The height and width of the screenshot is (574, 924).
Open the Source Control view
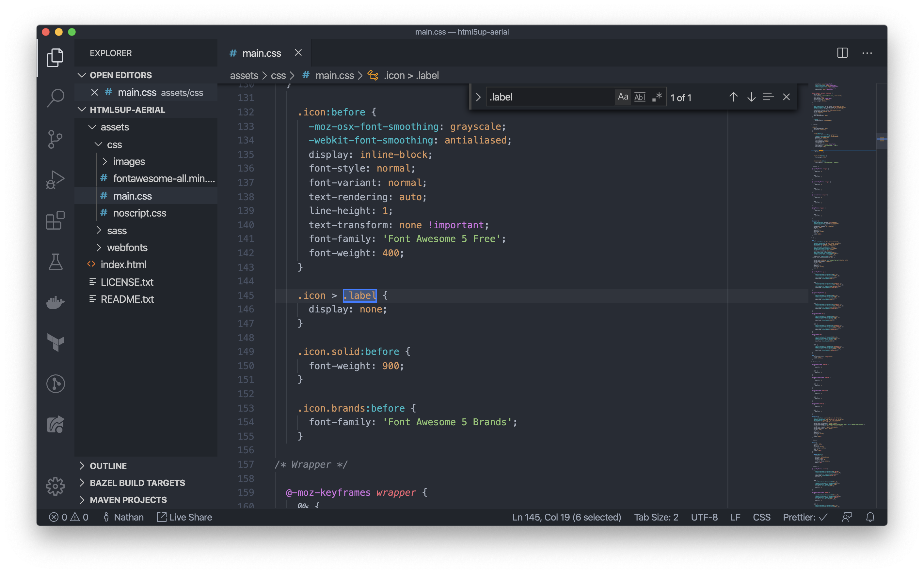(56, 139)
